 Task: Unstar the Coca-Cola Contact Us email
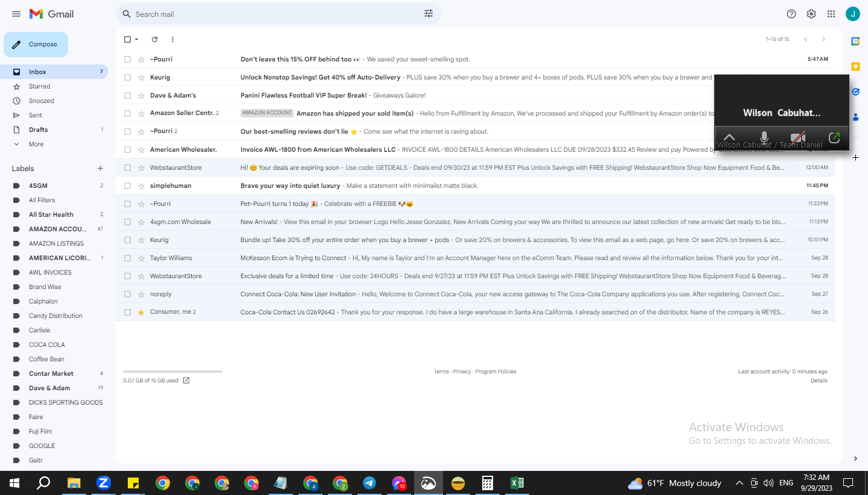(141, 312)
